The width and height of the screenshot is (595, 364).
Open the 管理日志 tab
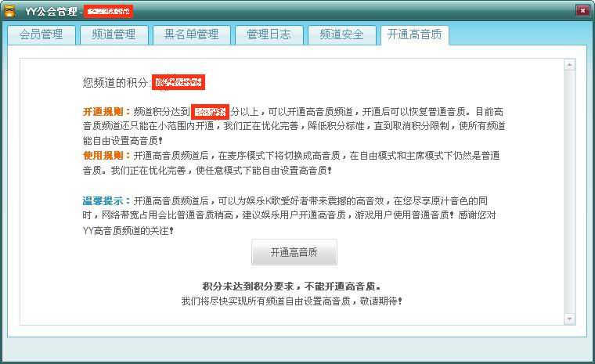269,35
